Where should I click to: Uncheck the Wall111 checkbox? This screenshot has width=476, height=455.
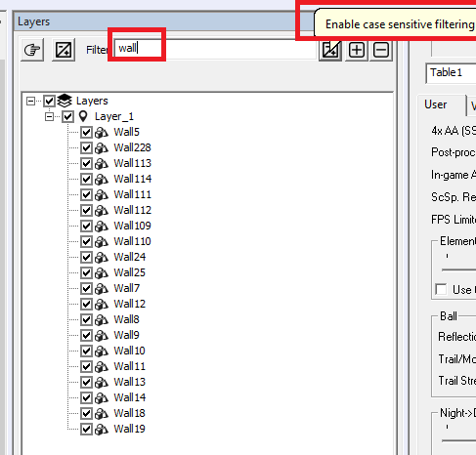click(86, 194)
